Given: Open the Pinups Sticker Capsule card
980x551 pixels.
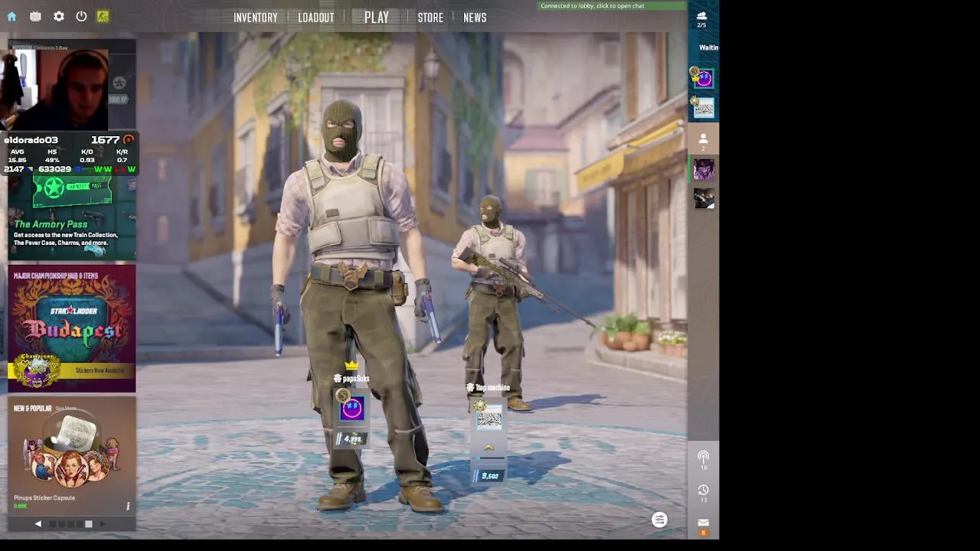Looking at the screenshot, I should click(x=72, y=456).
